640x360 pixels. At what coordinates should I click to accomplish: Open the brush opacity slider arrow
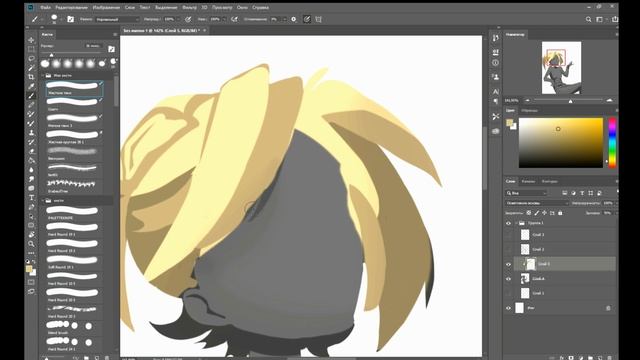[x=179, y=19]
